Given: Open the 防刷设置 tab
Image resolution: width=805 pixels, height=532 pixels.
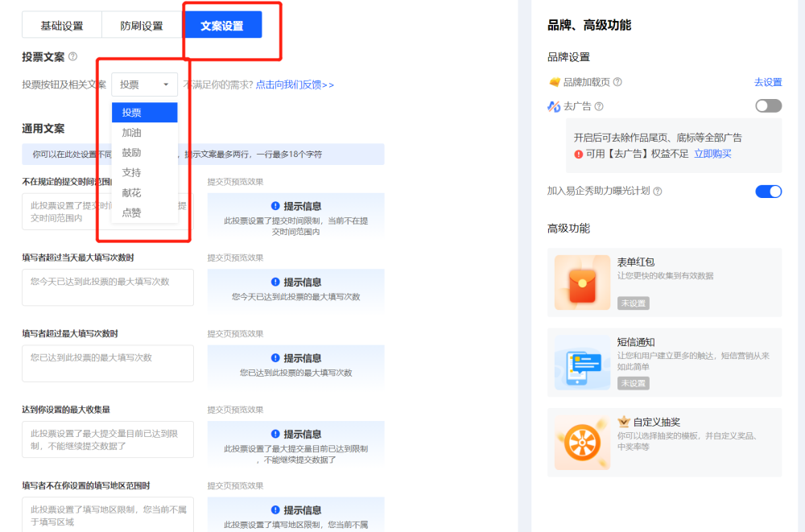Looking at the screenshot, I should (142, 26).
